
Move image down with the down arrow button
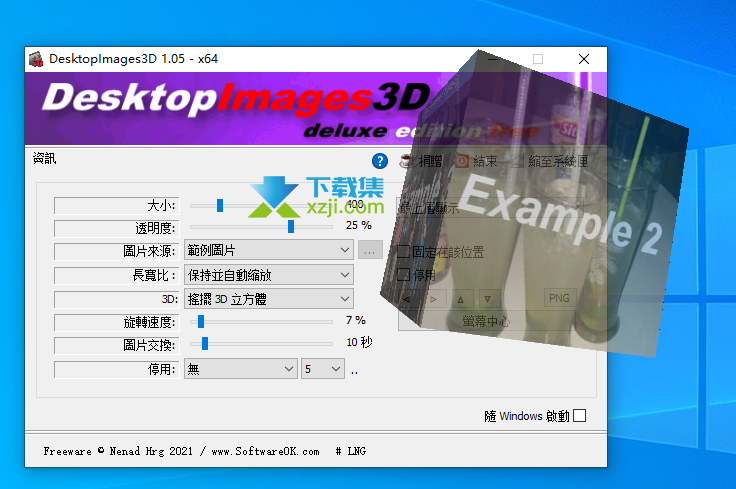488,299
